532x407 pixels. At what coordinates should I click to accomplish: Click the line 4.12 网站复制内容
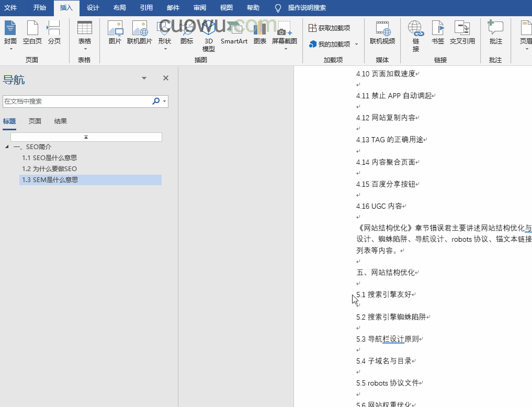point(386,118)
